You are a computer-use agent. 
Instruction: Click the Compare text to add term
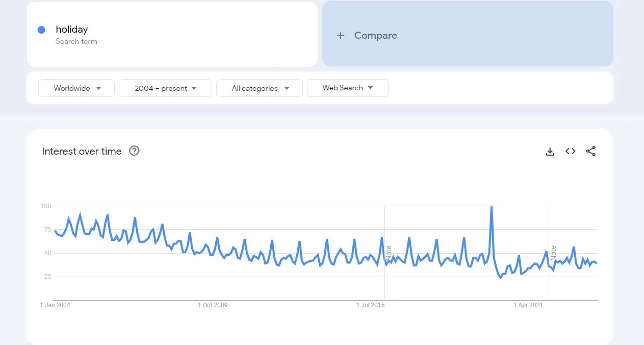[375, 35]
